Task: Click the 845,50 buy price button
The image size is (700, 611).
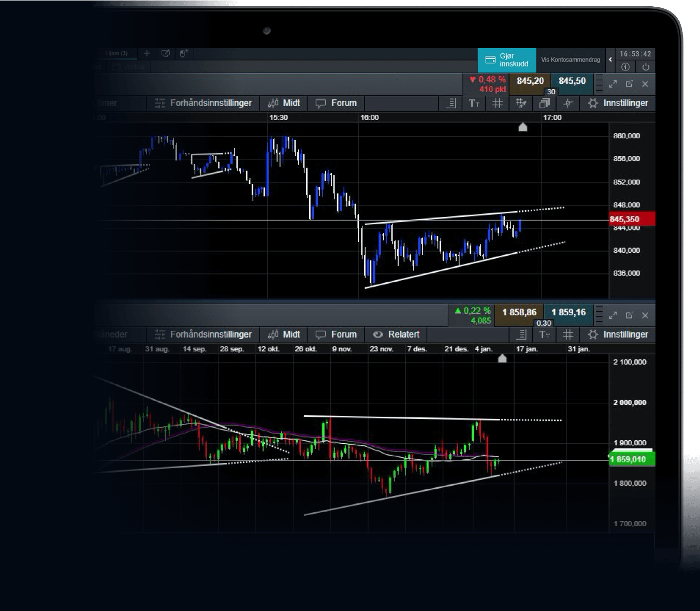Action: (x=572, y=81)
